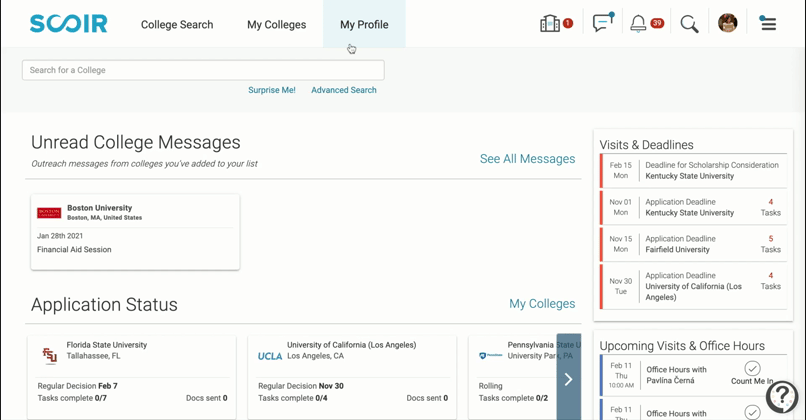The width and height of the screenshot is (806, 420).
Task: Open Office Hours with Pavlina Černá entry
Action: [x=693, y=375]
